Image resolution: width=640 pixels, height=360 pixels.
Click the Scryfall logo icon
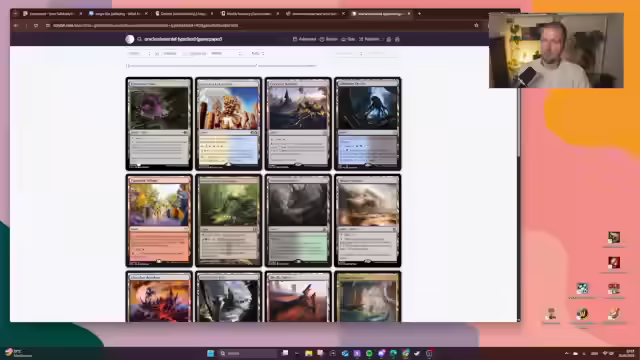point(130,39)
